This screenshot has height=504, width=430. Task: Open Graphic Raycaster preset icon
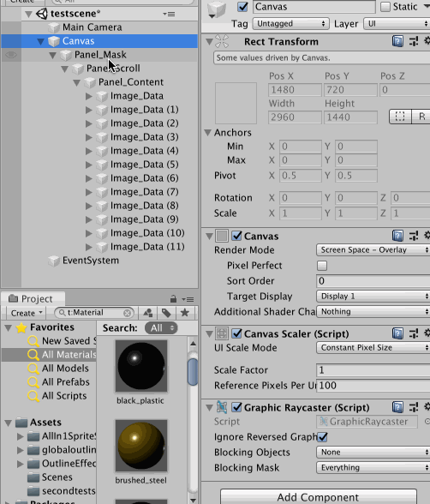pos(414,408)
